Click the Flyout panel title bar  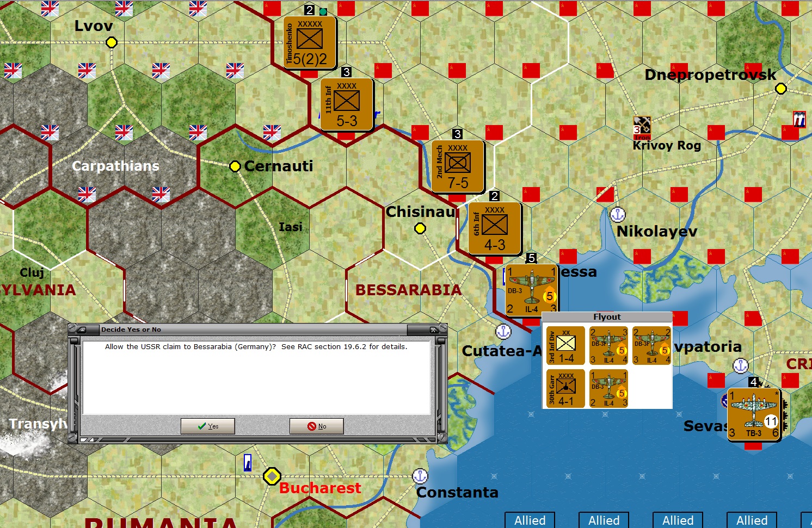coord(607,317)
